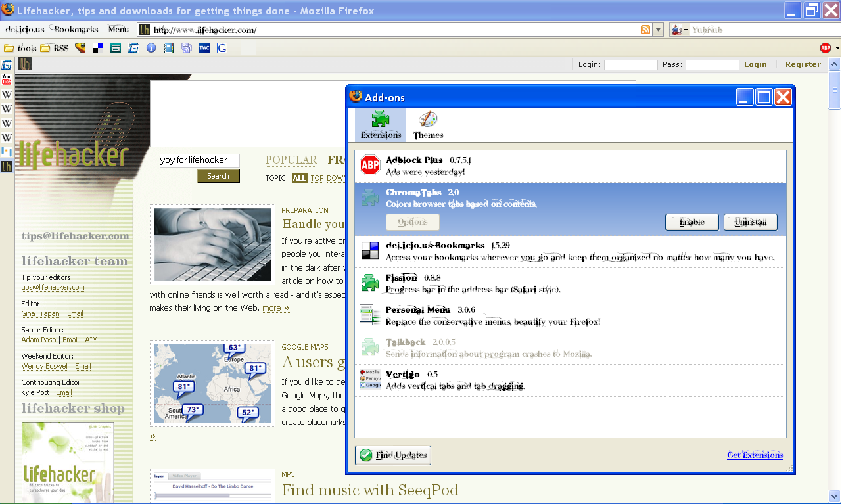Open the RSS bookmarks folder
This screenshot has width=842, height=504.
click(54, 48)
